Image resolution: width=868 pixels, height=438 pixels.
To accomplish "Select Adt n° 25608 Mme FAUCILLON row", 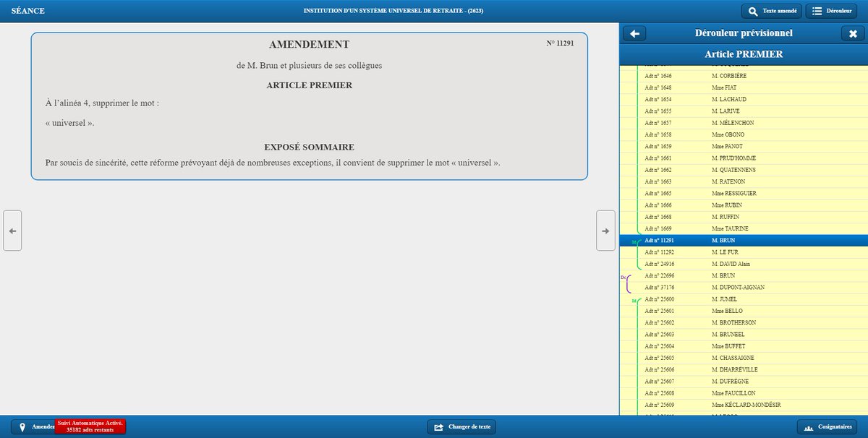I will (x=744, y=393).
